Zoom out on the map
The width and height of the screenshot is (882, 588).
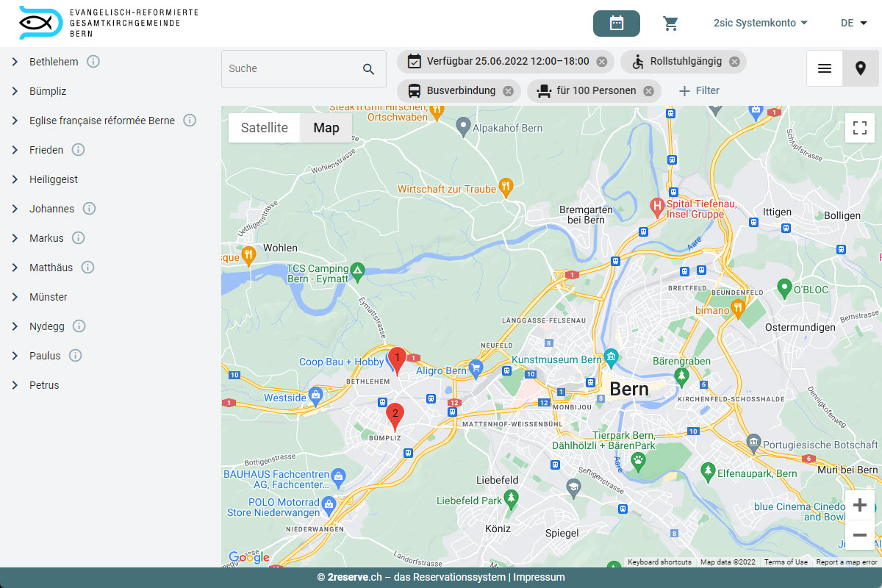point(859,534)
